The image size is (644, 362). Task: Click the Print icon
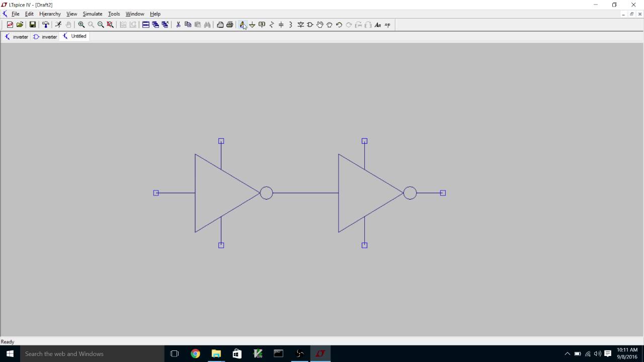[x=230, y=25]
